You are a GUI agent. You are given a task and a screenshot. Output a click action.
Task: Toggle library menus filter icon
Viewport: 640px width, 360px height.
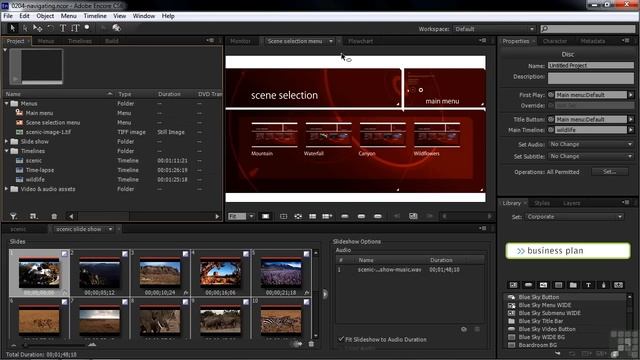click(513, 285)
